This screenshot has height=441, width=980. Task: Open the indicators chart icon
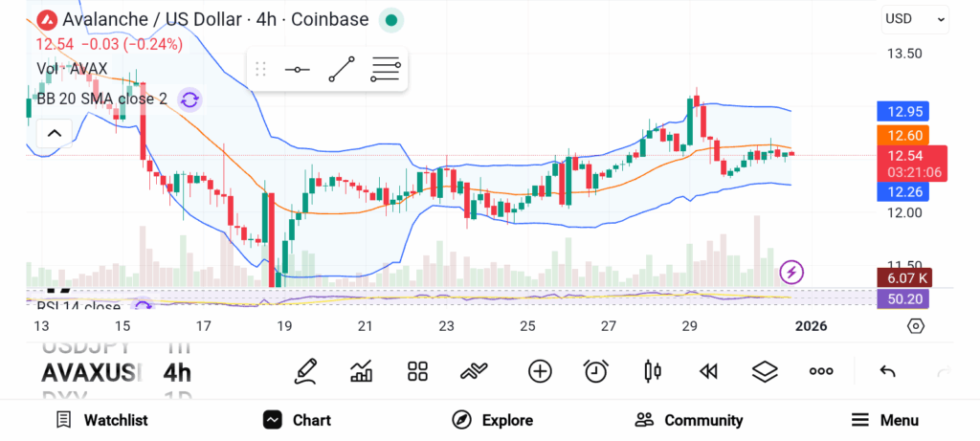coord(362,371)
